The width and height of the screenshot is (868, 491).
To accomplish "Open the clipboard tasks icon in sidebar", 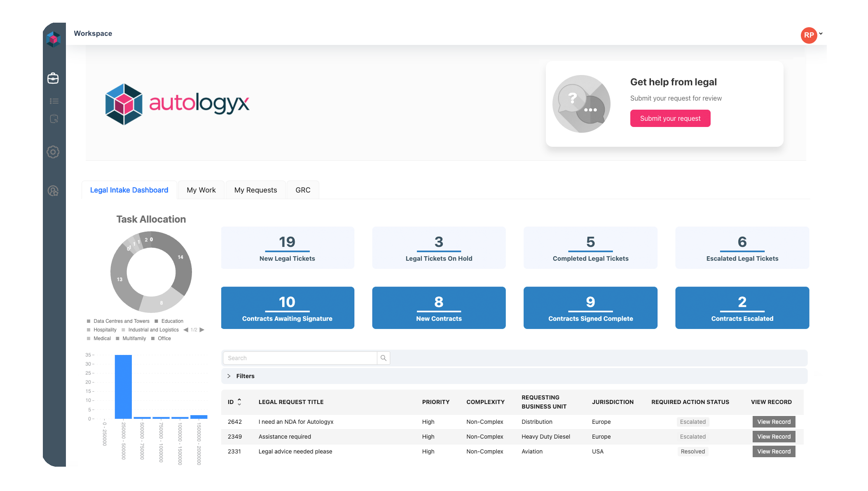I will 53,119.
